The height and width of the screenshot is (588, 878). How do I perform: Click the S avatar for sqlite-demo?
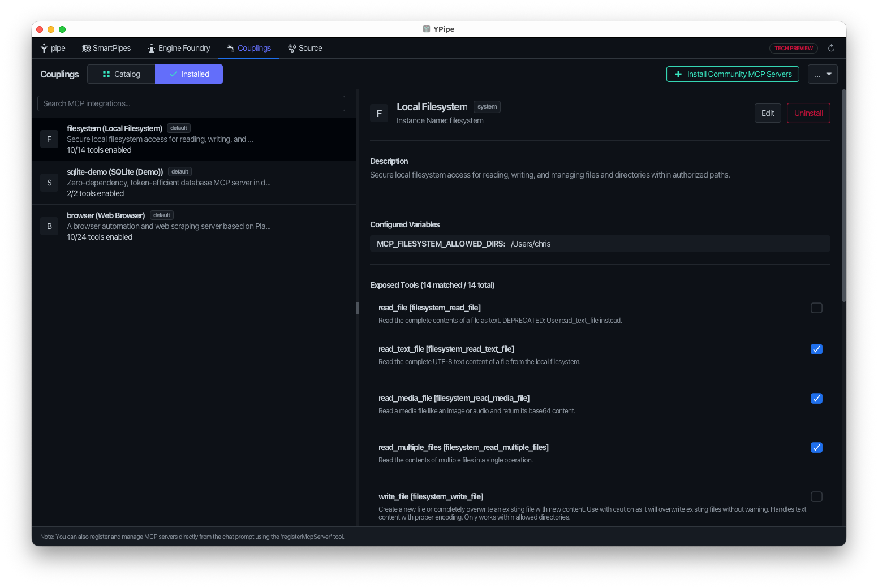(49, 183)
